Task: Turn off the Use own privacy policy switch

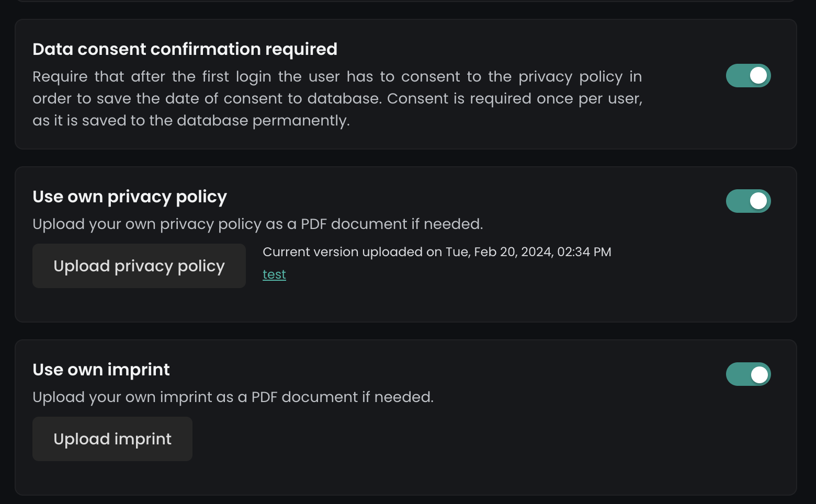Action: 748,201
